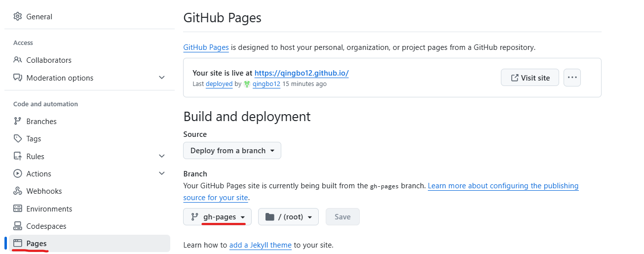644x254 pixels.
Task: Open the / (root) folder dropdown
Action: (288, 217)
